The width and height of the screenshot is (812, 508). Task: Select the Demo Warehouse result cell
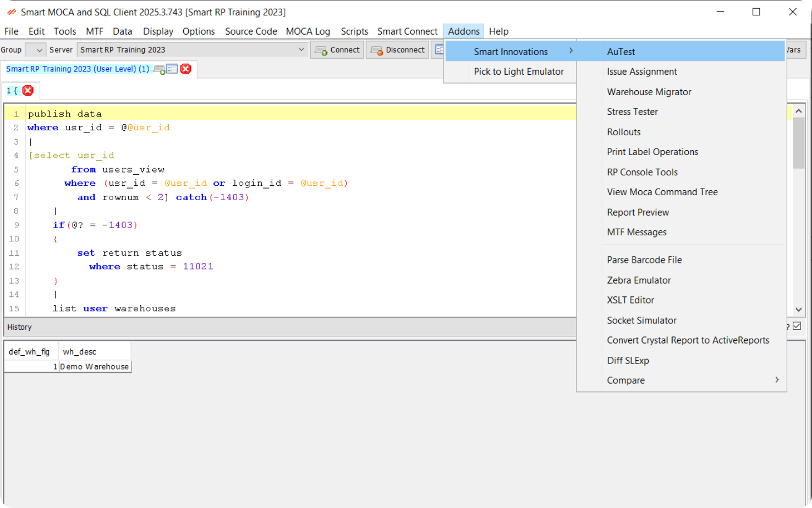coord(95,366)
